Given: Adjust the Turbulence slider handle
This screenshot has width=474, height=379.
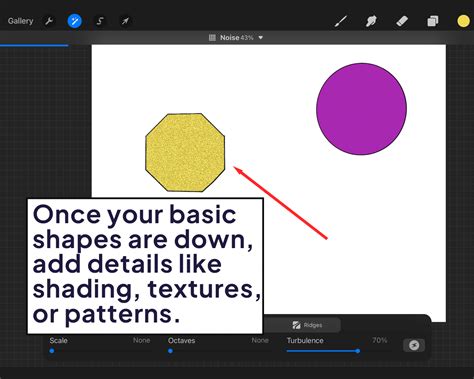Looking at the screenshot, I should [358, 351].
